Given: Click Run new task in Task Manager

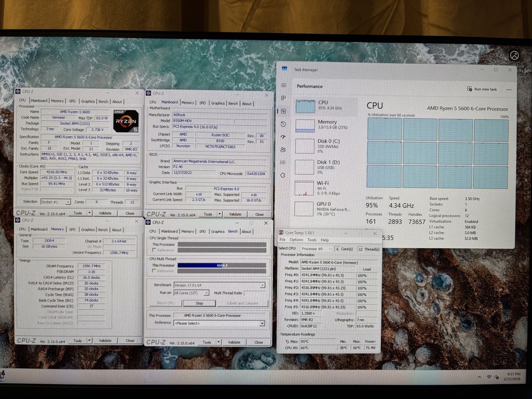Looking at the screenshot, I should click(482, 89).
